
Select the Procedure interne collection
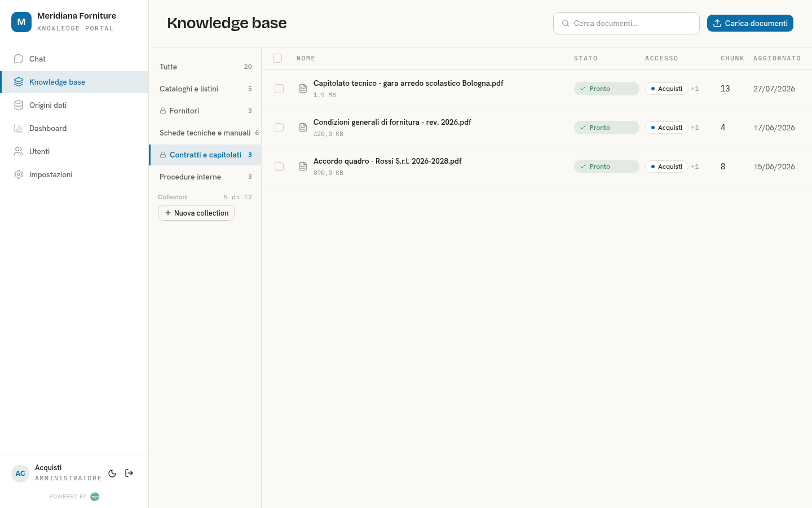click(x=205, y=177)
